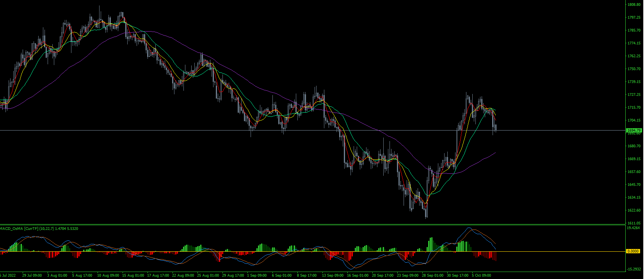Click the current price tag 1694.79
Screen dimensions: 644x279
(634, 130)
